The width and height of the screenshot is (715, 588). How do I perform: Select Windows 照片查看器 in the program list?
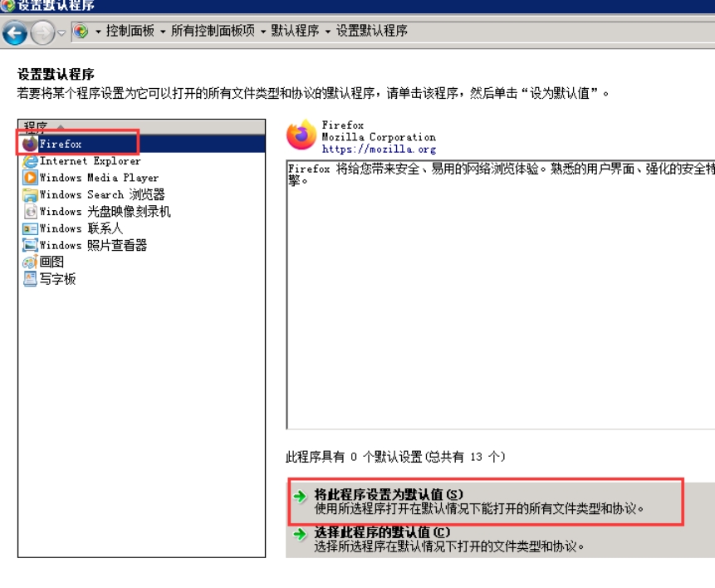[93, 246]
